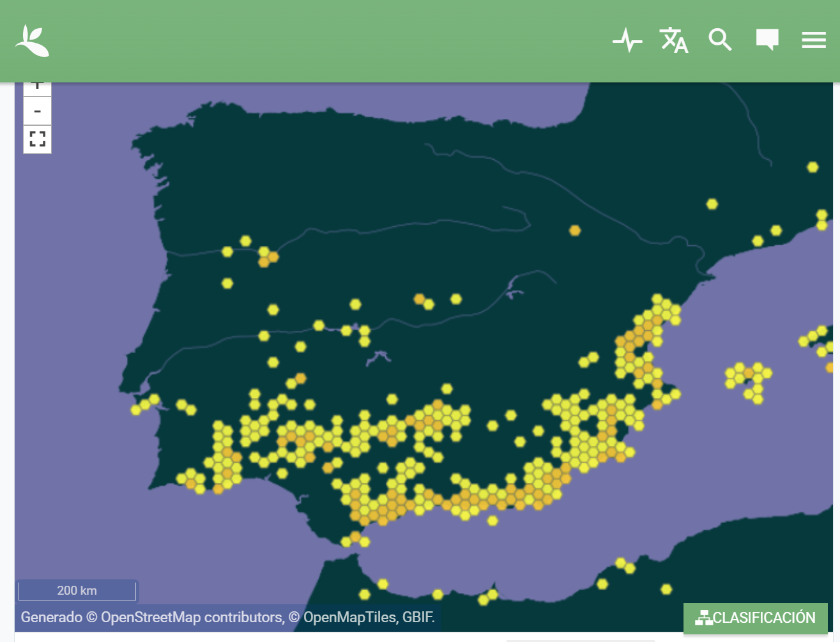Toggle fullscreen map view
The height and width of the screenshot is (642, 840).
tap(38, 139)
